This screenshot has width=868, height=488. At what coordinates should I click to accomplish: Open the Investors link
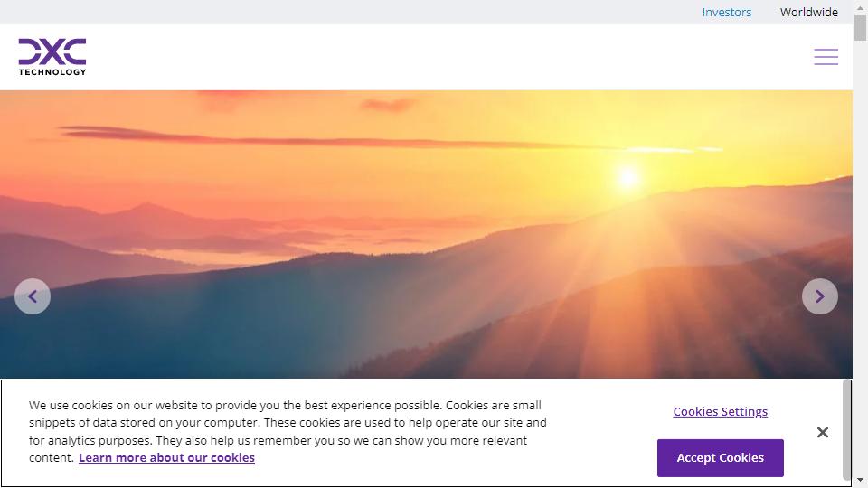(726, 12)
